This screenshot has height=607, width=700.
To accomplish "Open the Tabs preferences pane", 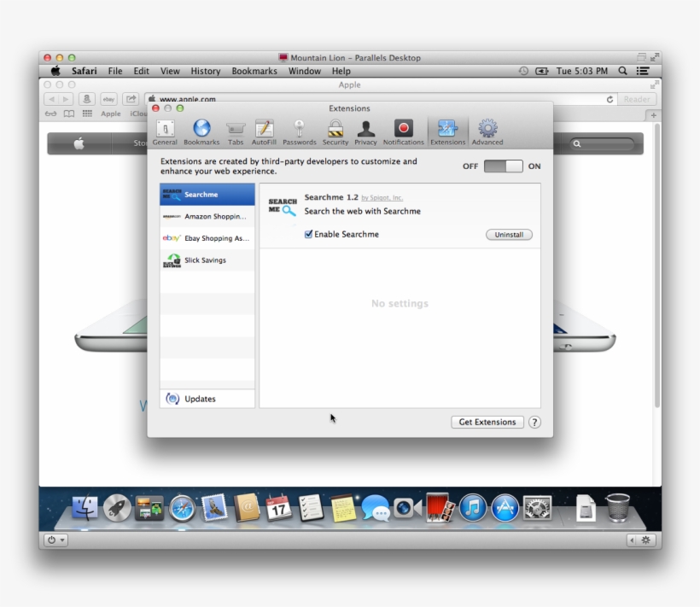I will click(236, 131).
